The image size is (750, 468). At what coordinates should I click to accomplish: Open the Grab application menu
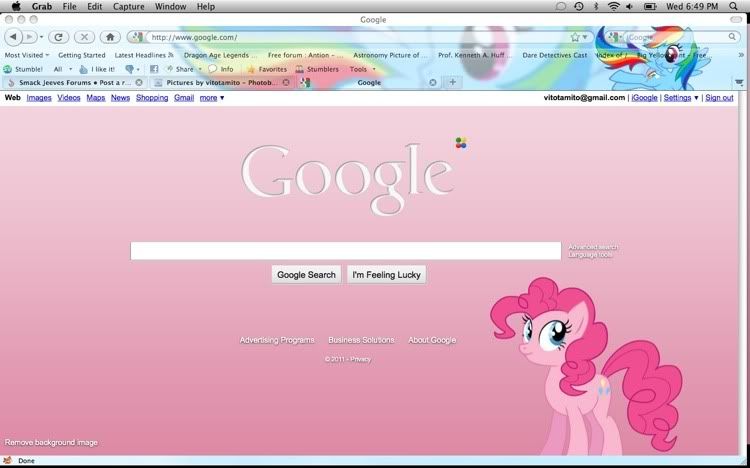42,6
